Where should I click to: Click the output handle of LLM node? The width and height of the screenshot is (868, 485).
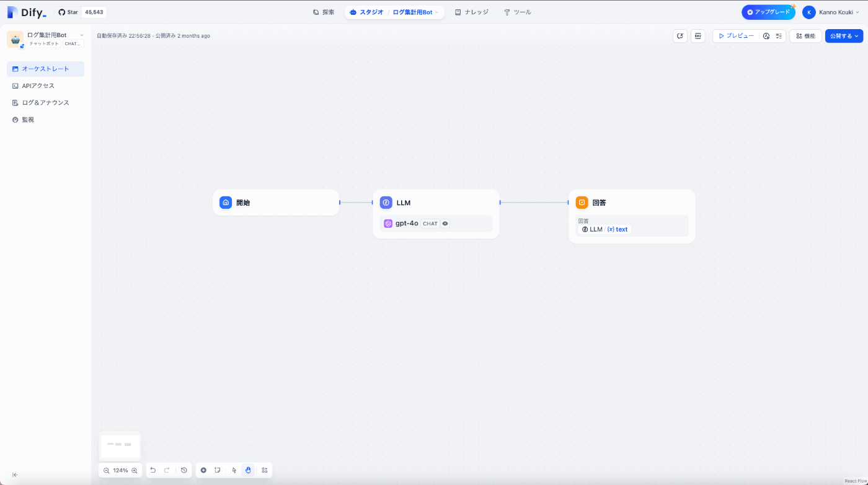pyautogui.click(x=500, y=203)
